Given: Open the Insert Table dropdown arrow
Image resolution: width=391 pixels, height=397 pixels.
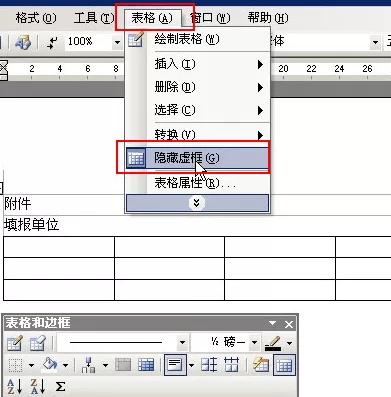Looking at the screenshot, I should click(x=105, y=366).
